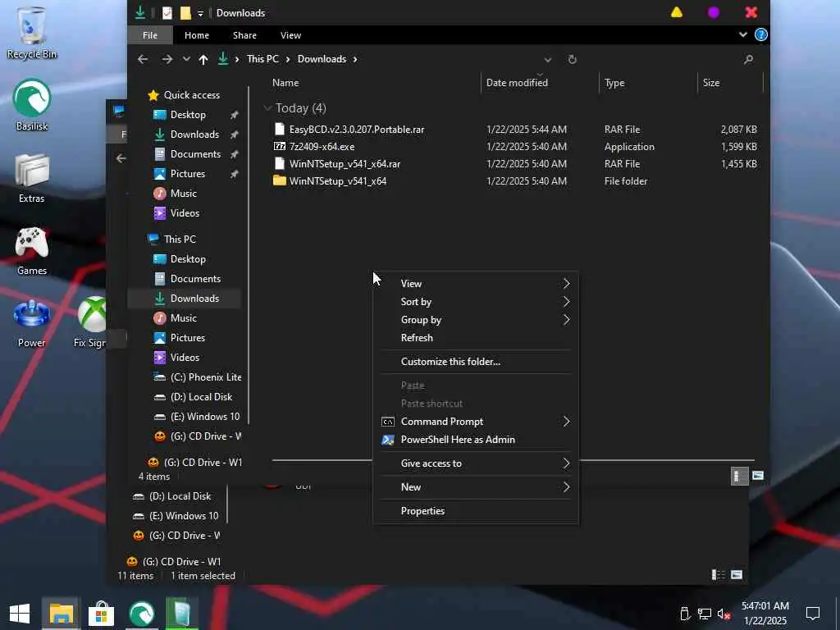The image size is (840, 630).
Task: Expand the Group by submenu
Action: coord(476,320)
